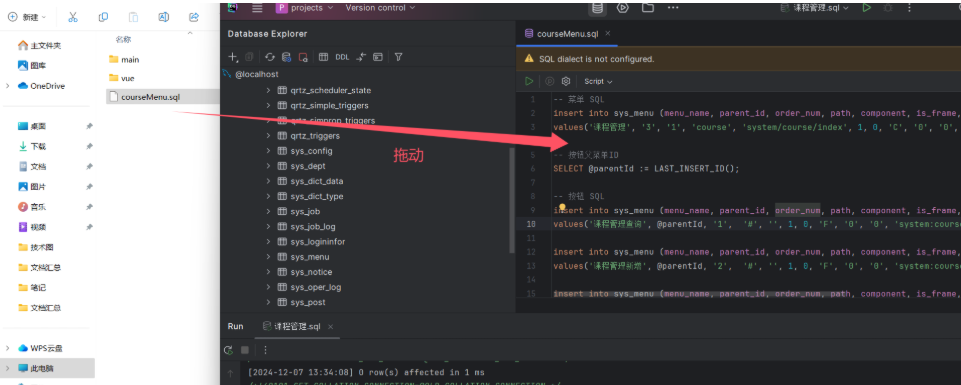The width and height of the screenshot is (961, 385).
Task: Click the Share icon in File Explorer toolbar
Action: (x=194, y=17)
